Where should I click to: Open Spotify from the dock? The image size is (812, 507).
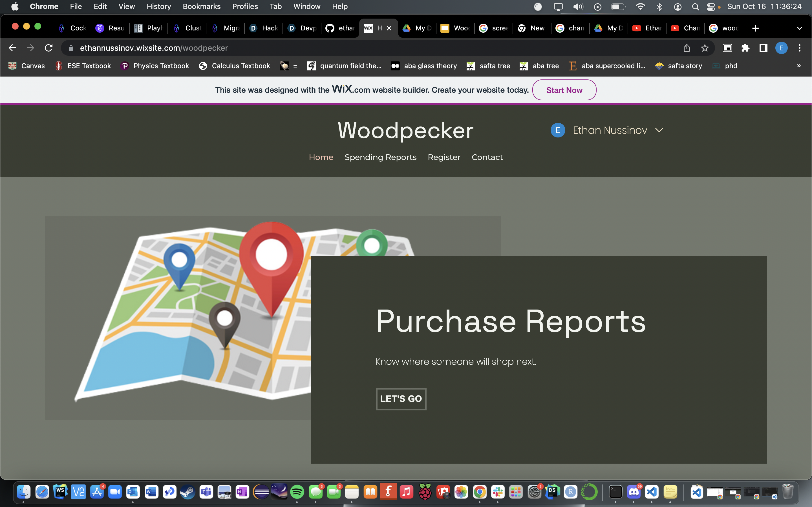(x=297, y=492)
